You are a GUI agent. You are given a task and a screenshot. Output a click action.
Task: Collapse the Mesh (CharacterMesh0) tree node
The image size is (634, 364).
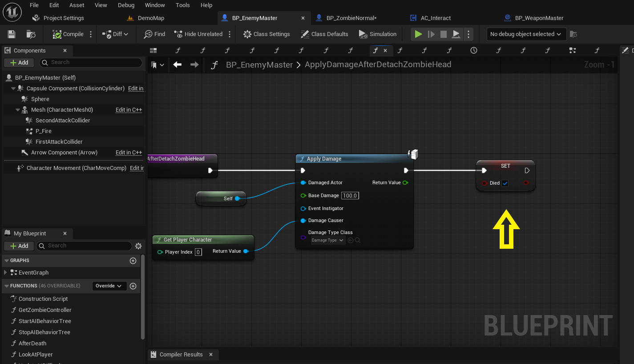click(x=18, y=110)
